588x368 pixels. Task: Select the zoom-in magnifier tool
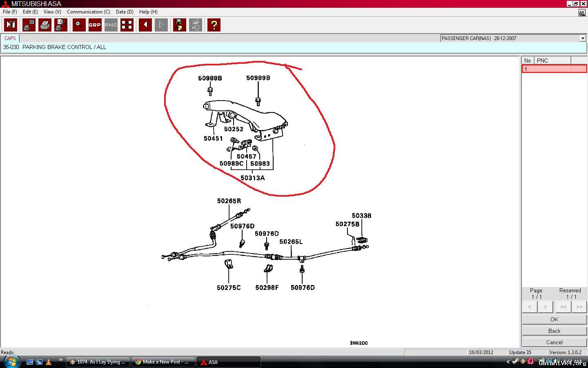[x=79, y=25]
